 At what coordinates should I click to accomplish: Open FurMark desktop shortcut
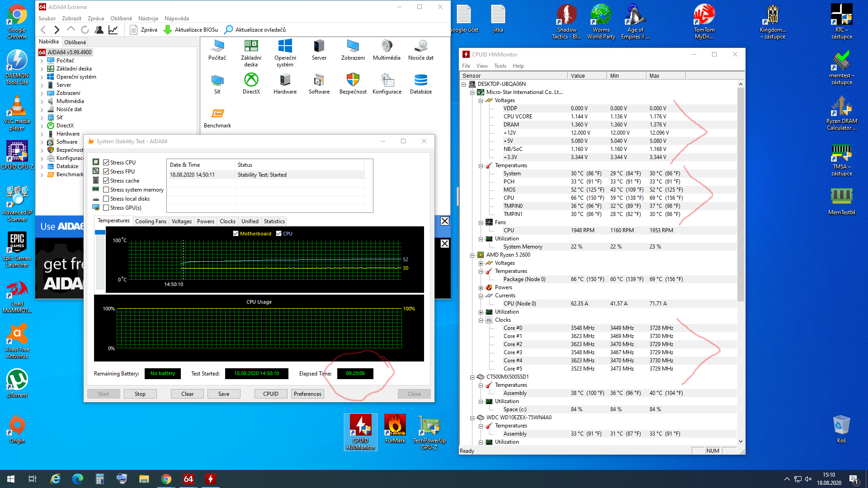click(x=395, y=429)
